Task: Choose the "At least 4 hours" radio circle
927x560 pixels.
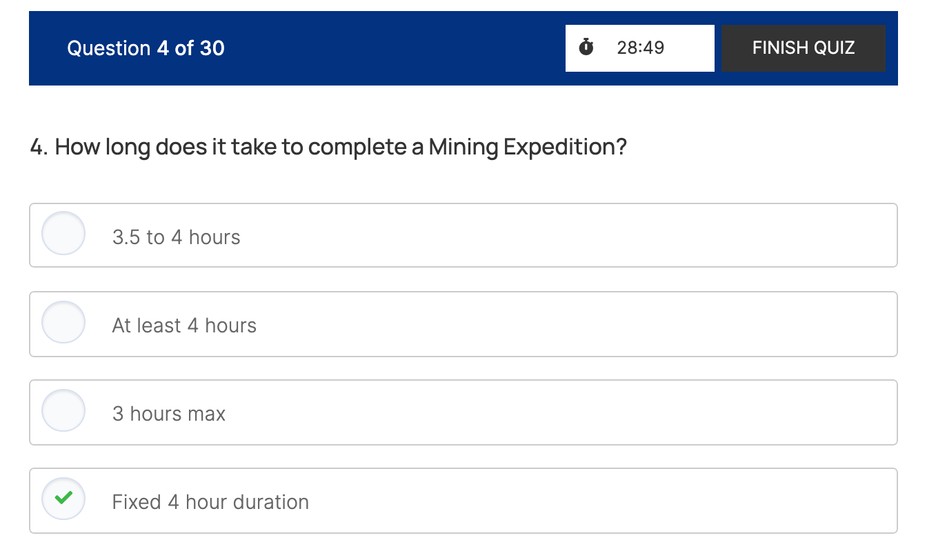Action: click(63, 321)
